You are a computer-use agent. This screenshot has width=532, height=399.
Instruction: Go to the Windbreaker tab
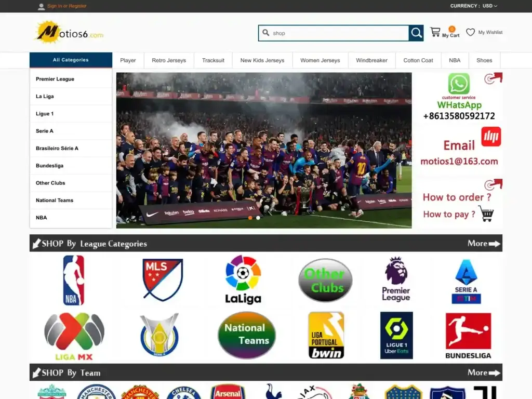point(371,60)
